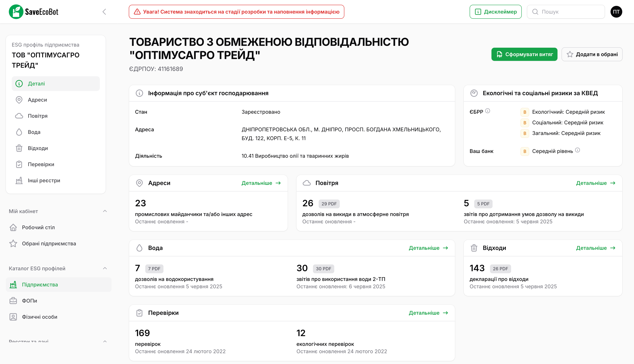Click the clipboard icon for Перевірки
634x364 pixels.
(x=19, y=164)
